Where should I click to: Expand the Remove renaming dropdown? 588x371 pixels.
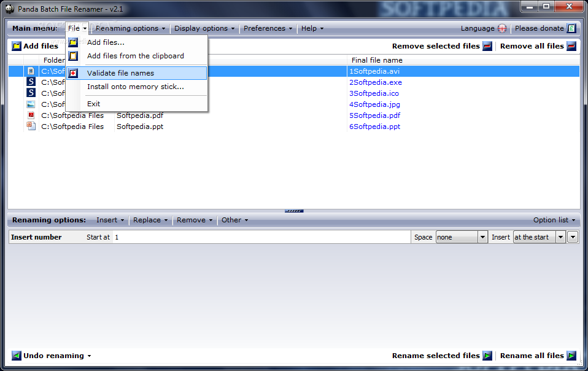click(195, 220)
